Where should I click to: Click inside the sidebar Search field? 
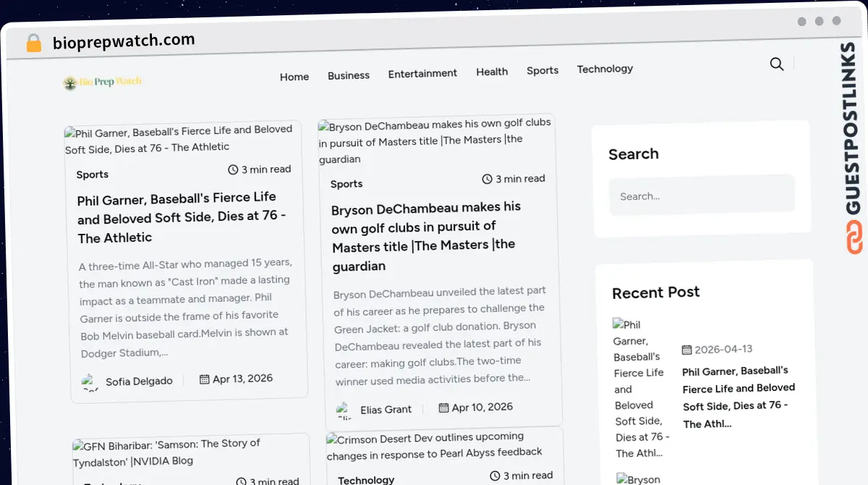click(x=702, y=195)
